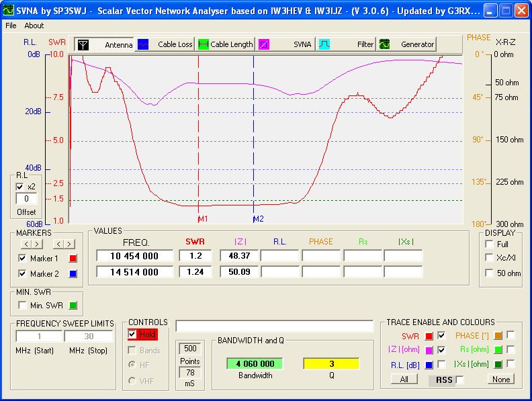Toggle the Hold checkbox
The width and height of the screenshot is (532, 401).
(132, 334)
